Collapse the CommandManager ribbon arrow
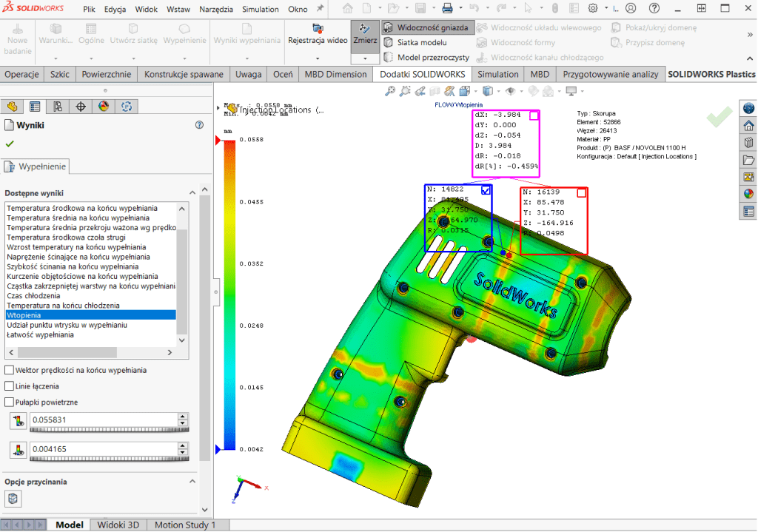Screen dimensions: 758x532 [750, 58]
